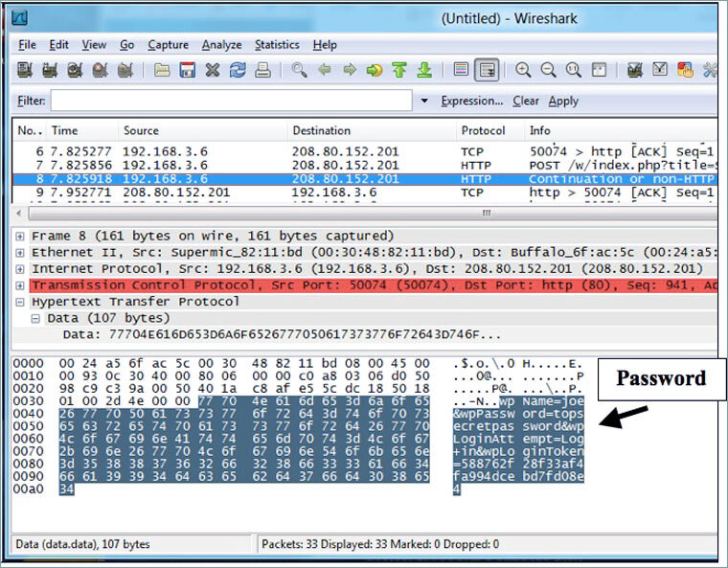Go forward in packet history
The height and width of the screenshot is (568, 728).
349,70
